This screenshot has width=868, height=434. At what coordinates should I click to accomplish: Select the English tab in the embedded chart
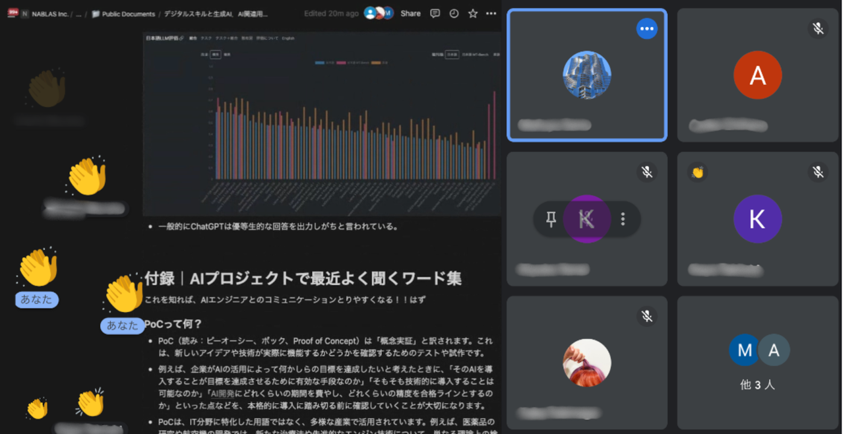288,38
